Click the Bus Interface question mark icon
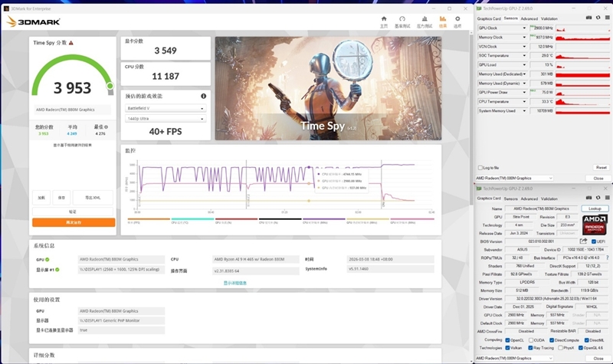613x364 pixels. tap(607, 257)
